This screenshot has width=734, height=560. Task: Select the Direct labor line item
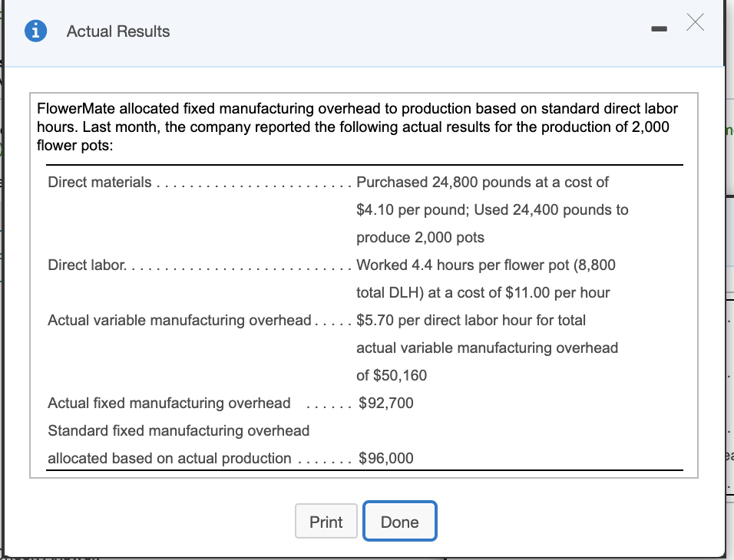click(86, 265)
